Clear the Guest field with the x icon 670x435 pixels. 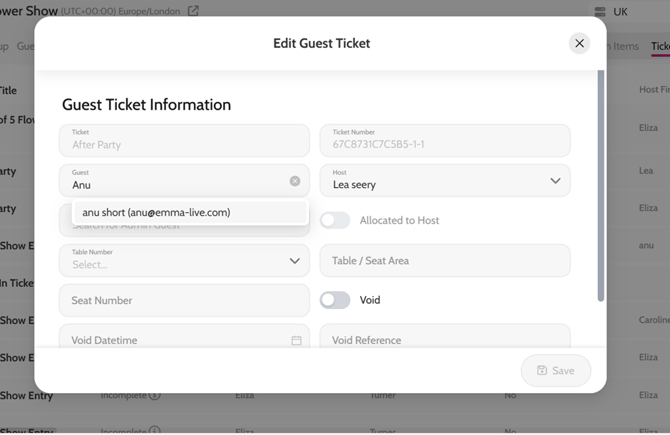pos(295,181)
